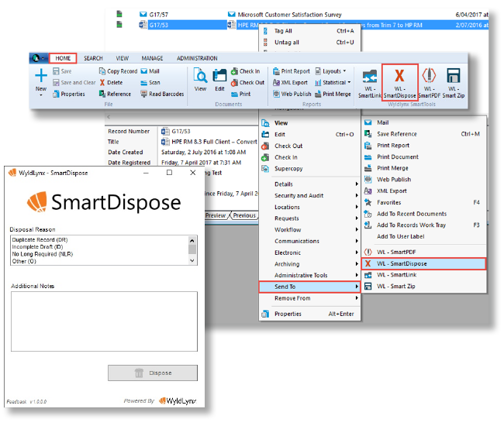
Task: Click the Edit document icon in ribbon
Action: (x=219, y=76)
